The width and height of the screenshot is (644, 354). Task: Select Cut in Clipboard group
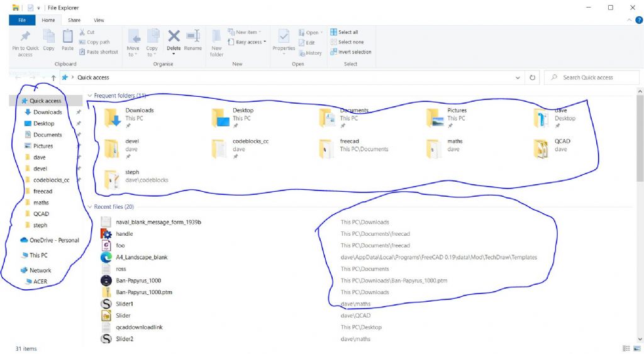click(87, 32)
